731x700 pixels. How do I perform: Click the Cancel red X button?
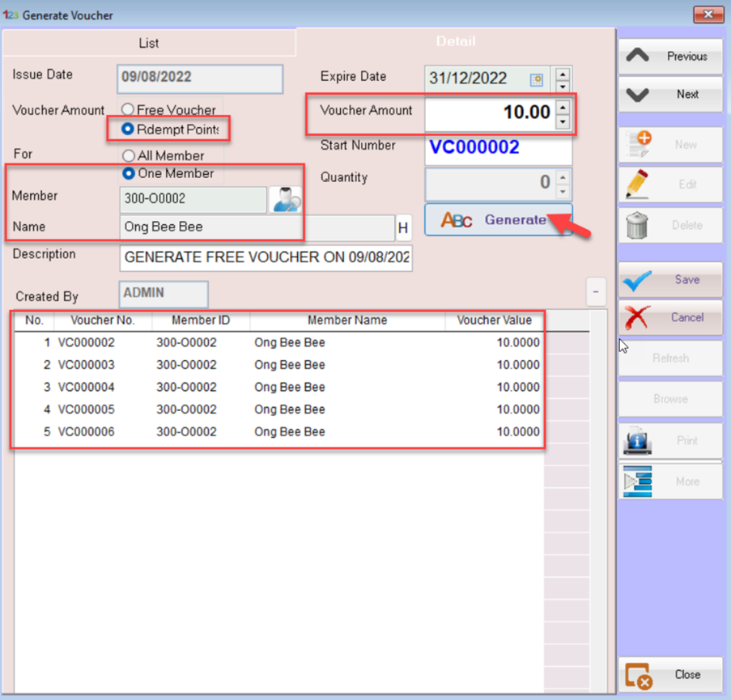tap(670, 318)
